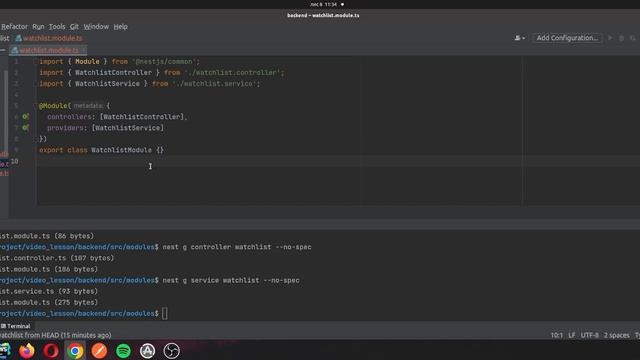Click watchlist.module.ts in the navigation breadcrumb
The width and height of the screenshot is (640, 360).
pos(49,38)
